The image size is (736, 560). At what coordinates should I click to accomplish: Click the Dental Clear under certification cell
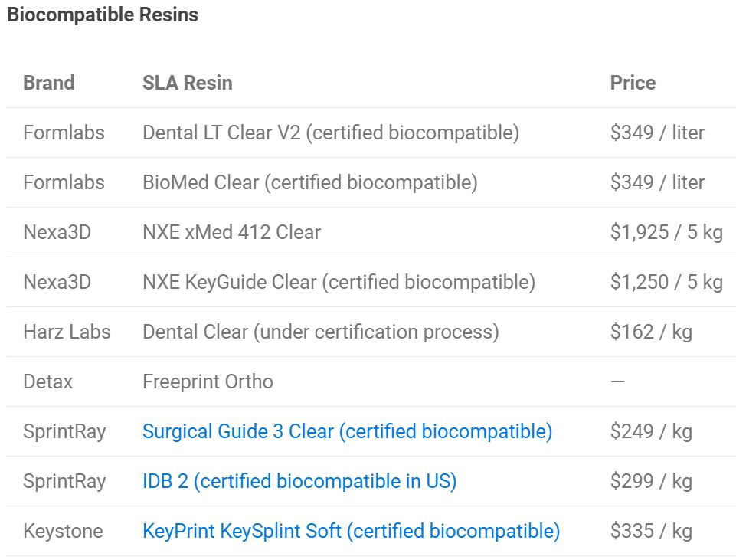click(x=321, y=332)
